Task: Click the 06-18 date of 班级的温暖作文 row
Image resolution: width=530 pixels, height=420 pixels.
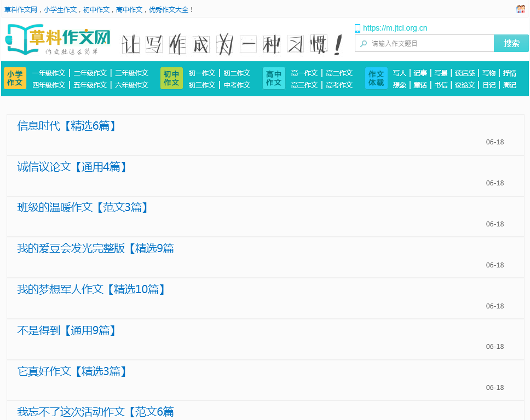Action: pos(495,224)
